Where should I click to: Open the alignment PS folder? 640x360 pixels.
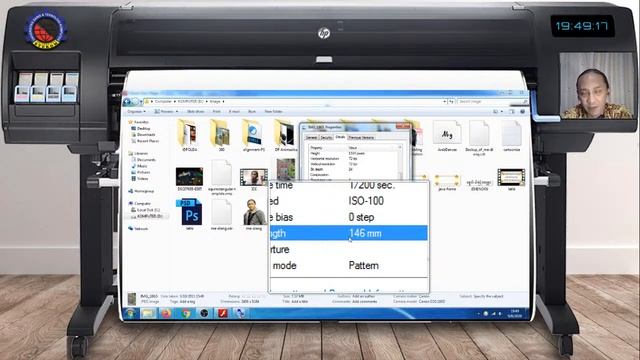click(x=253, y=134)
